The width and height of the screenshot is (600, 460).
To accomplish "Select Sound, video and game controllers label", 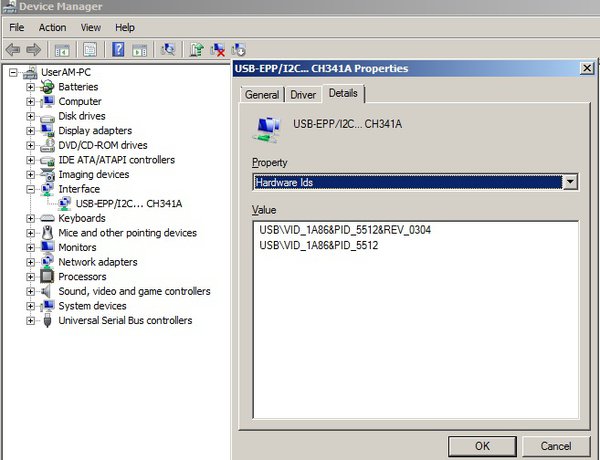I will [x=134, y=291].
